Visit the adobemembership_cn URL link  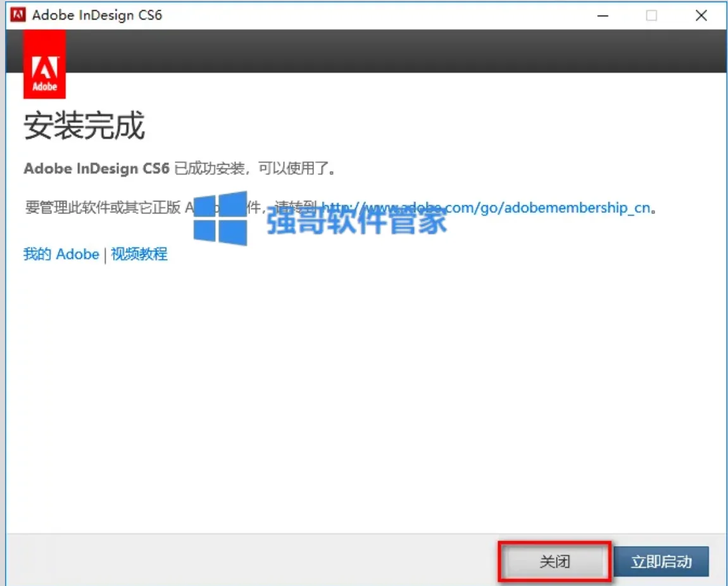(486, 207)
